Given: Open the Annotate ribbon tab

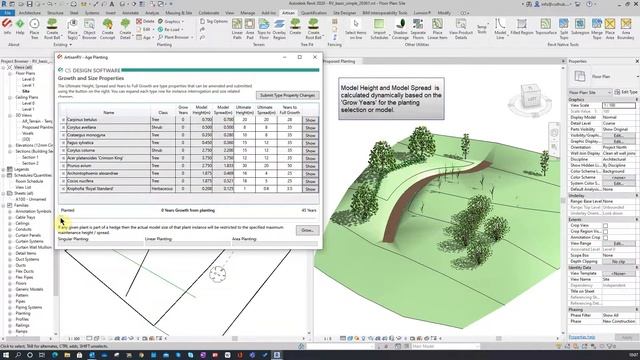Looking at the screenshot, I should [131, 13].
